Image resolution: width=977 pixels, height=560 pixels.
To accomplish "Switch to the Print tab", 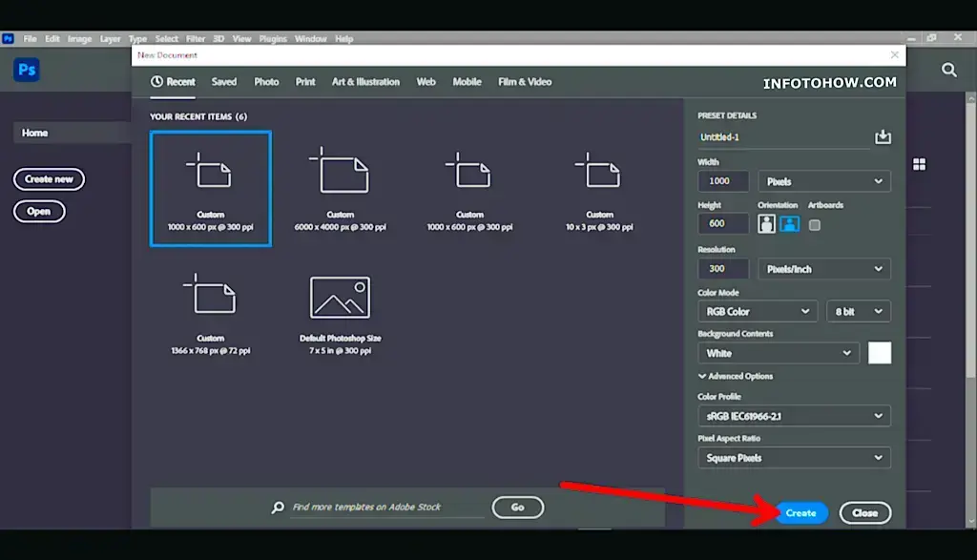I will (x=305, y=82).
